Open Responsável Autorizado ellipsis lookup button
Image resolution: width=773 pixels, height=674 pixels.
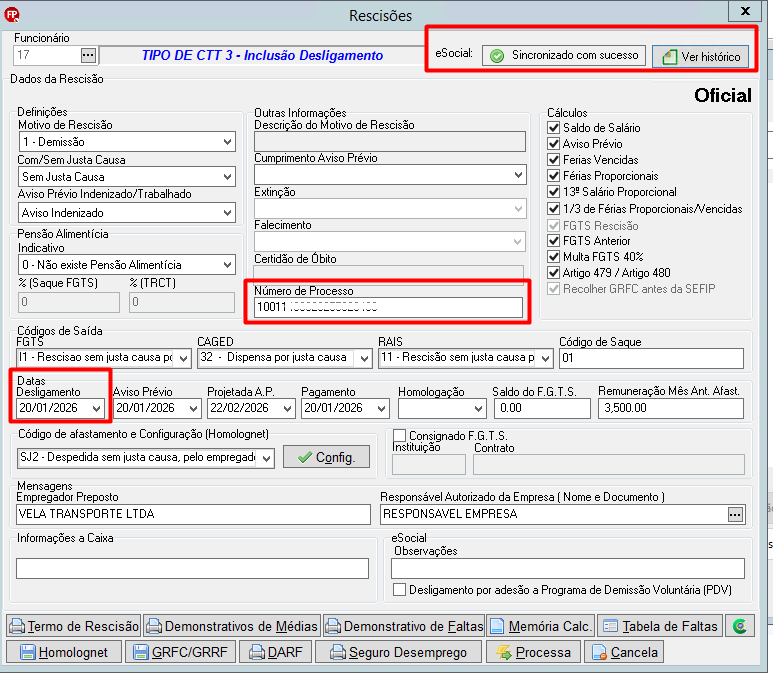point(735,515)
